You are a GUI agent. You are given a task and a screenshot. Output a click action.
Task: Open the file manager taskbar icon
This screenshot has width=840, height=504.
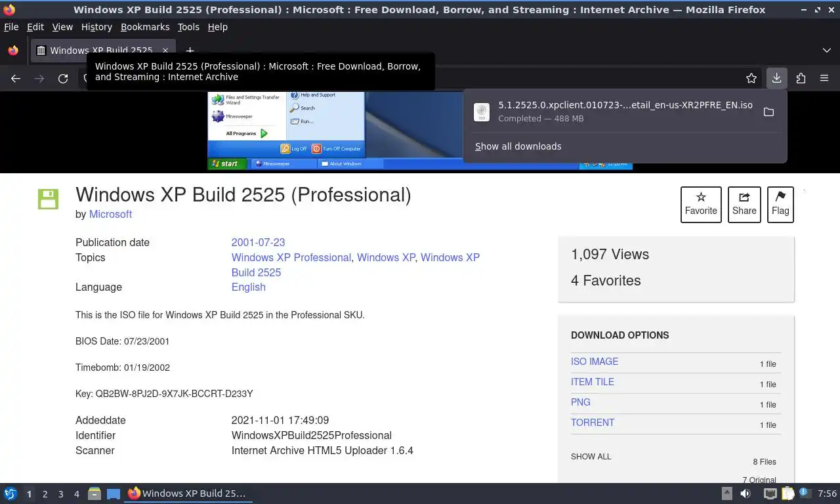click(x=94, y=493)
